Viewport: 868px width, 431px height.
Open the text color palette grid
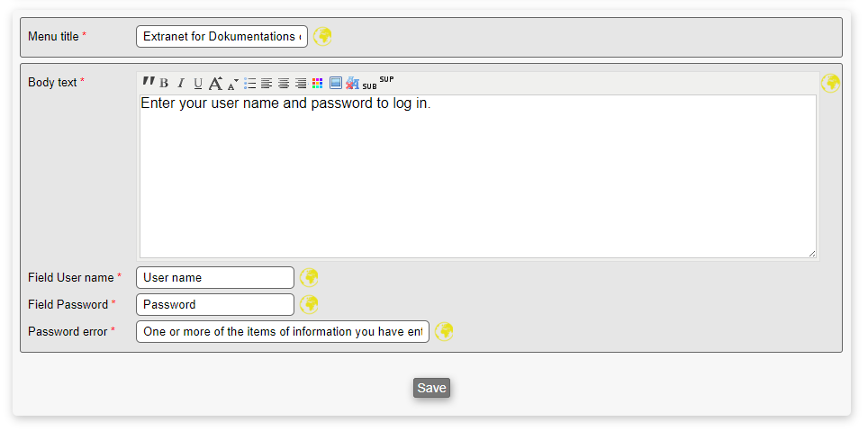[318, 84]
